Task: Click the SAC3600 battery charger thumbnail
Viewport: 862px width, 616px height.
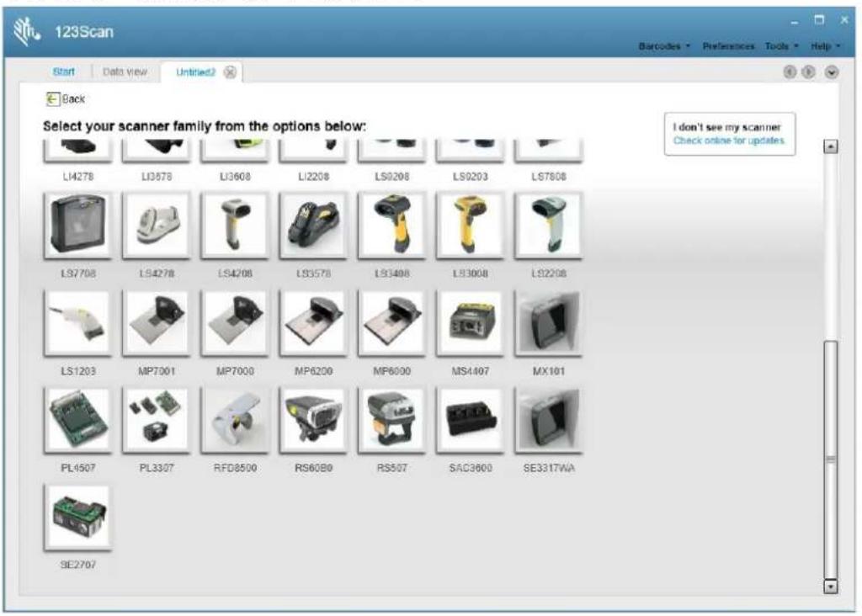Action: point(470,421)
